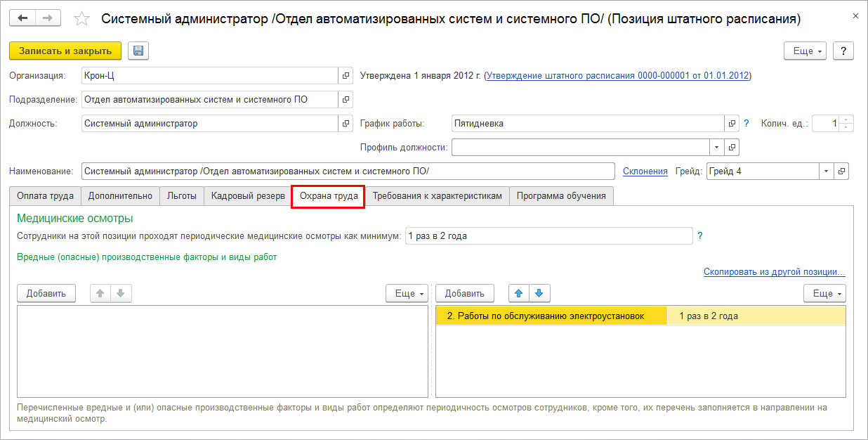Open the Профиль должности linked record

pos(732,148)
